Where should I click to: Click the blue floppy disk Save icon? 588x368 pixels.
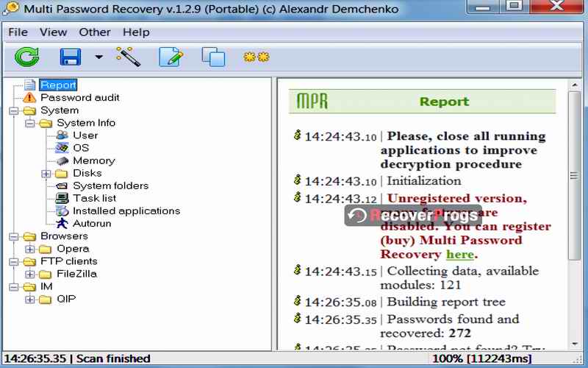coord(71,57)
